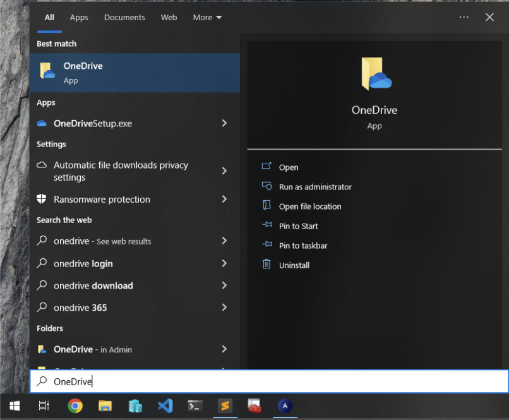This screenshot has width=509, height=420.
Task: Click the large OneDrive icon in preview pane
Action: [x=376, y=74]
